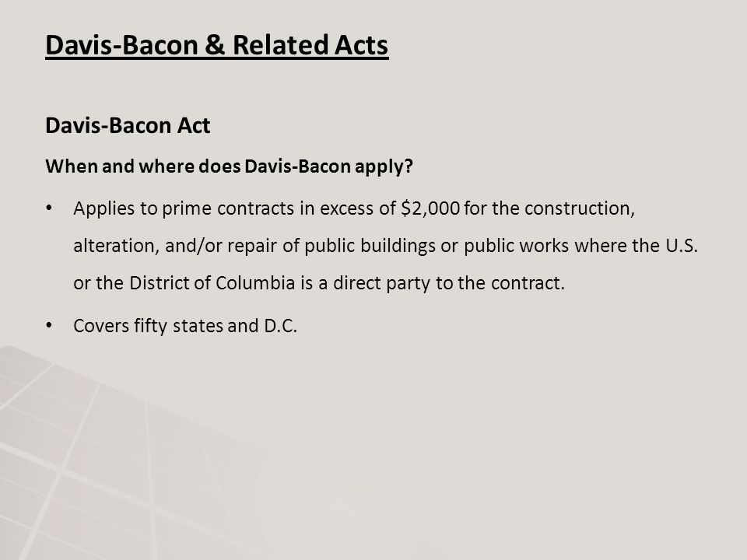Click the ampersand in the slide title

click(215, 46)
